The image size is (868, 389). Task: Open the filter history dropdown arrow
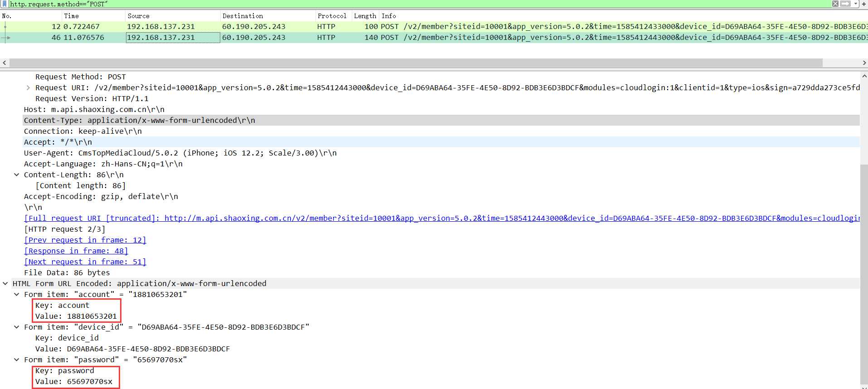(x=856, y=4)
